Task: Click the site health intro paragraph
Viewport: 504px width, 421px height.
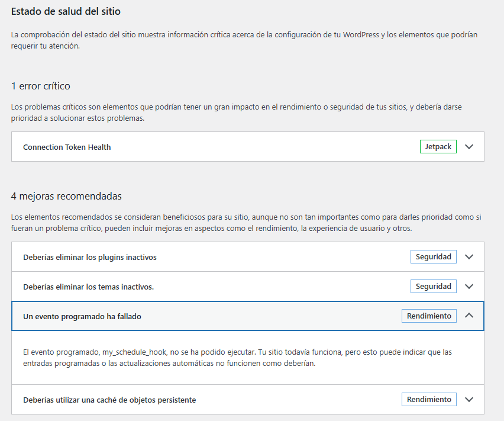Action: [x=244, y=40]
